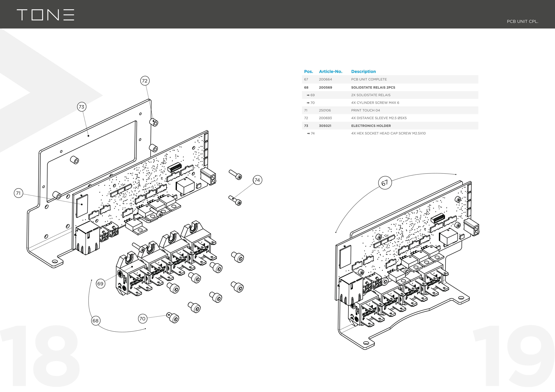Click callout bubble 70 by the cylinder screw

tap(143, 319)
